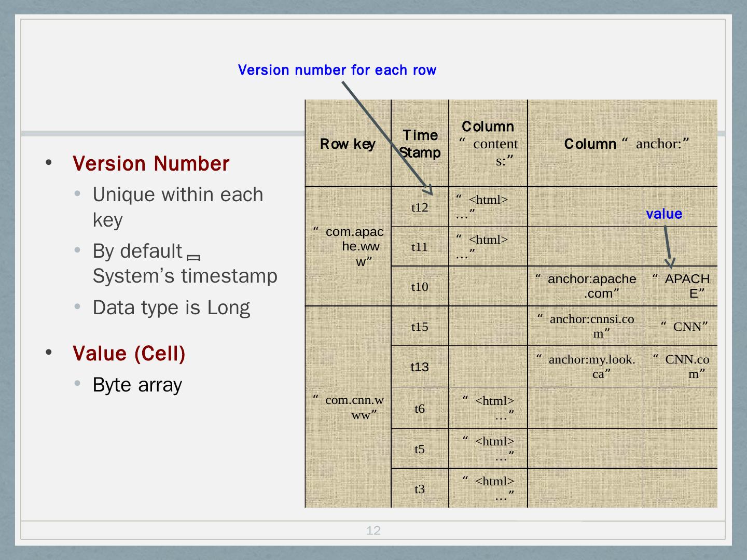
Task: Select the "APACHE" value cell
Action: (681, 286)
